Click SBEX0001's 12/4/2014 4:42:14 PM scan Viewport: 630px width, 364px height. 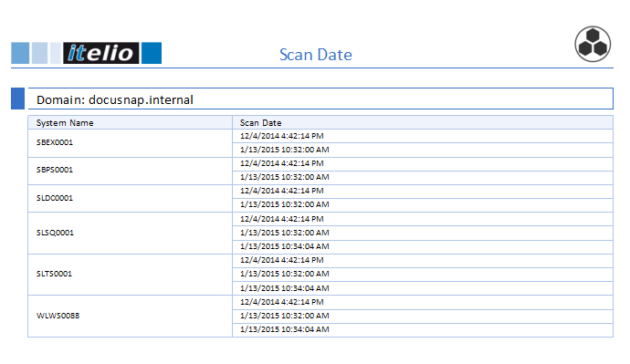(281, 136)
